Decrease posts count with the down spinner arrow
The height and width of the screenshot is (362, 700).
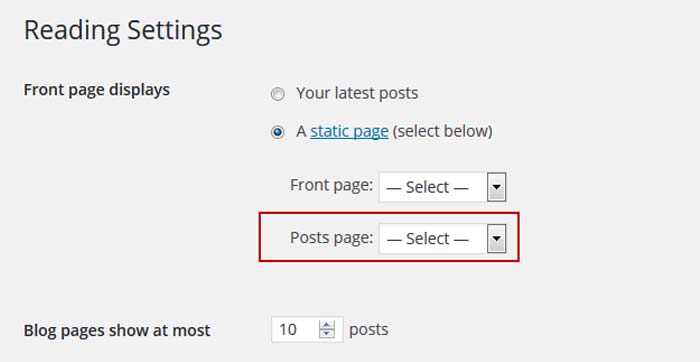pyautogui.click(x=327, y=334)
